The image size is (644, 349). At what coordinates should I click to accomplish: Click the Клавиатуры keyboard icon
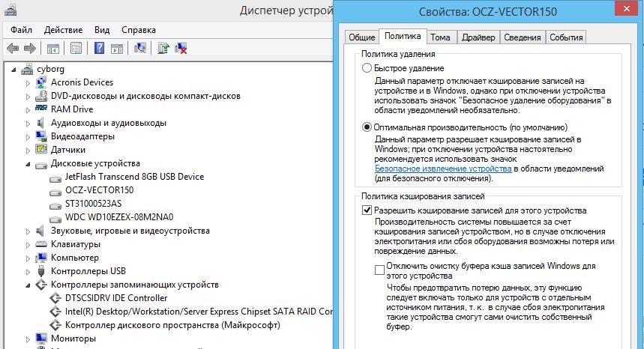click(40, 244)
